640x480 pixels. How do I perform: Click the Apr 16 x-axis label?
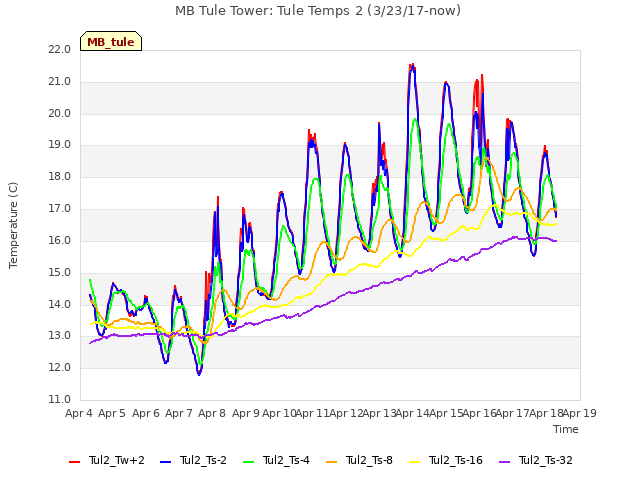(480, 413)
